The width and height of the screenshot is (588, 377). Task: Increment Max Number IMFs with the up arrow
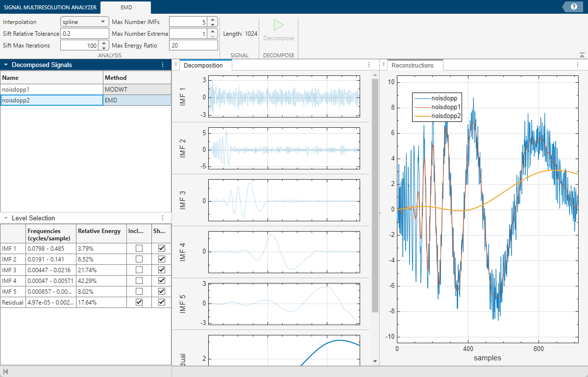[x=212, y=19]
